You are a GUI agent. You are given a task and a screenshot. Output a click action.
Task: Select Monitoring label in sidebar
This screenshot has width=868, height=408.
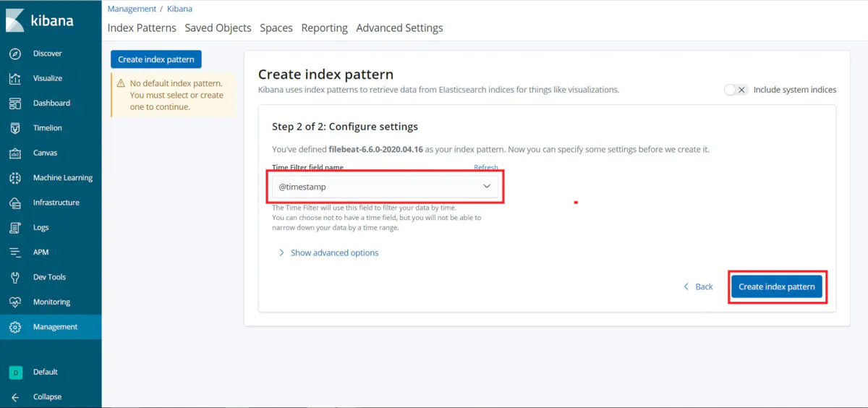tap(51, 302)
